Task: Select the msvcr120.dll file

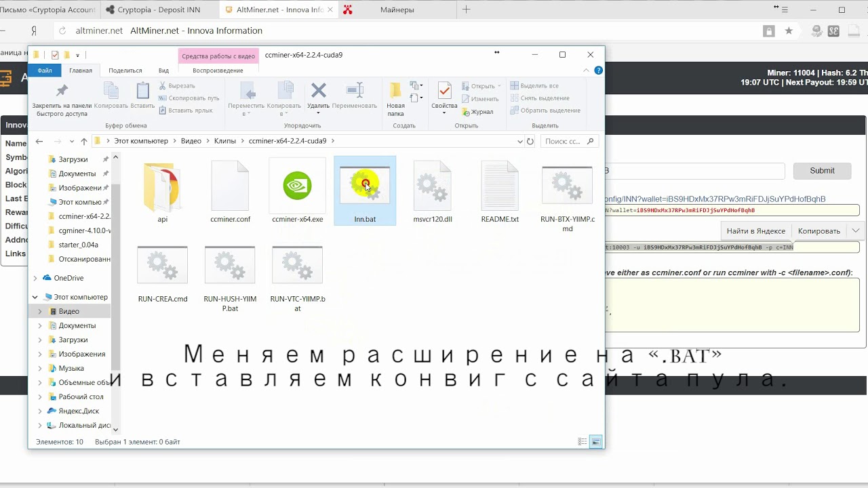Action: (x=433, y=192)
